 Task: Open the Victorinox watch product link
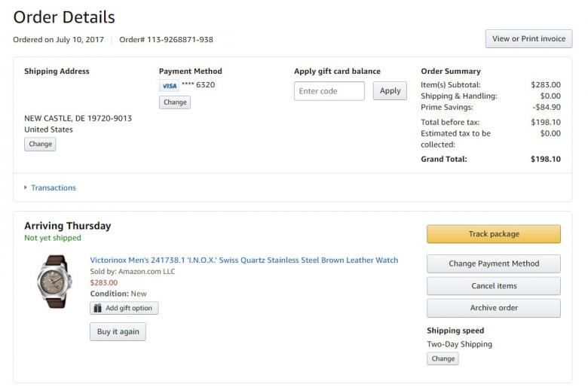(243, 261)
